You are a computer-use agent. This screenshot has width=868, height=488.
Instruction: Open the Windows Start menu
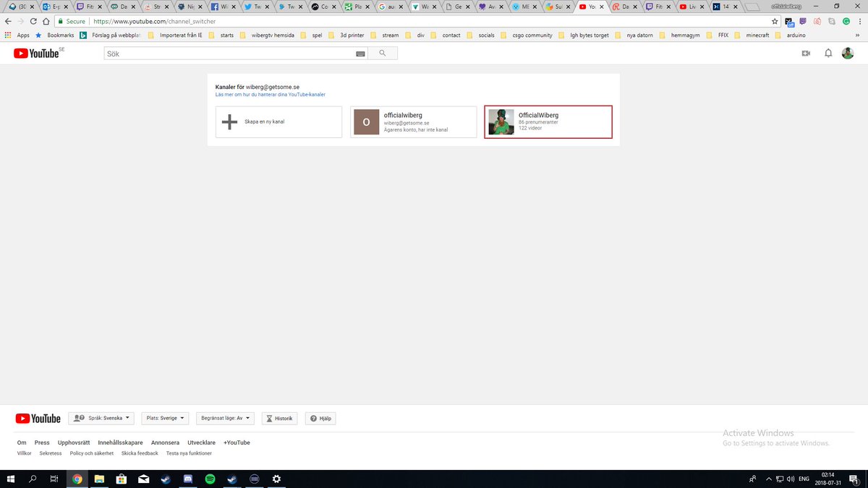click(12, 479)
